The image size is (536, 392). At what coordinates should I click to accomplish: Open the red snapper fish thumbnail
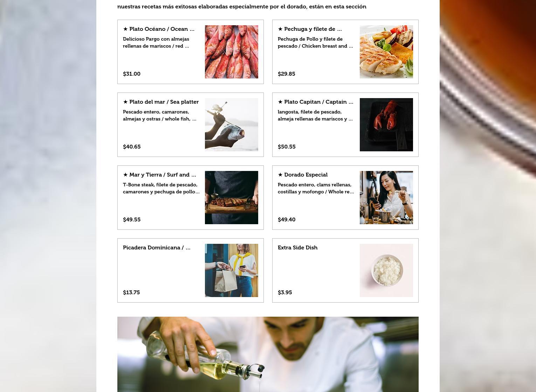coord(232,52)
